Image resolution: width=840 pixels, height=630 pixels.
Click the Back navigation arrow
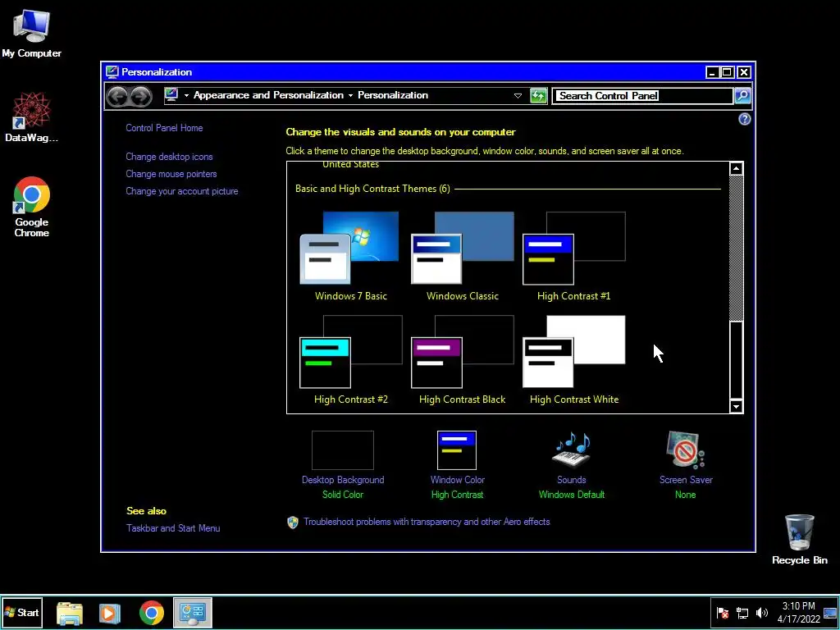click(x=117, y=96)
